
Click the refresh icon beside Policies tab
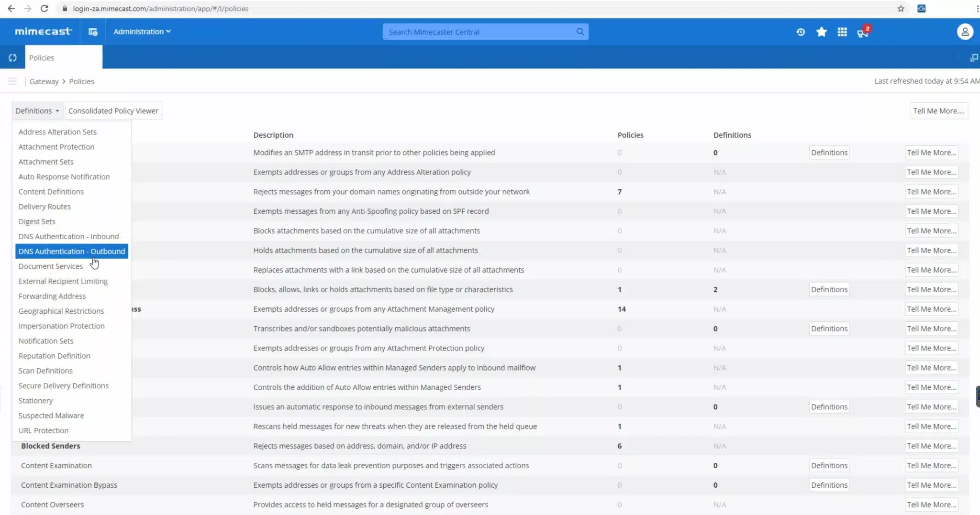(x=12, y=58)
